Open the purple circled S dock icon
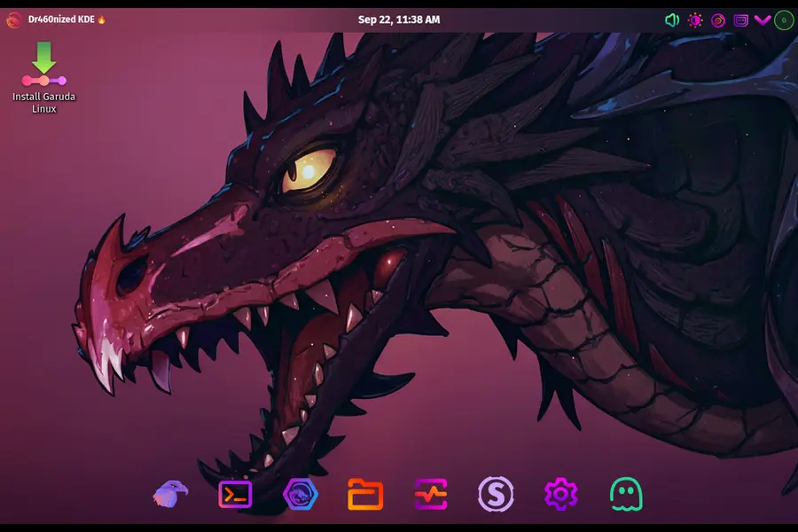 (x=496, y=494)
